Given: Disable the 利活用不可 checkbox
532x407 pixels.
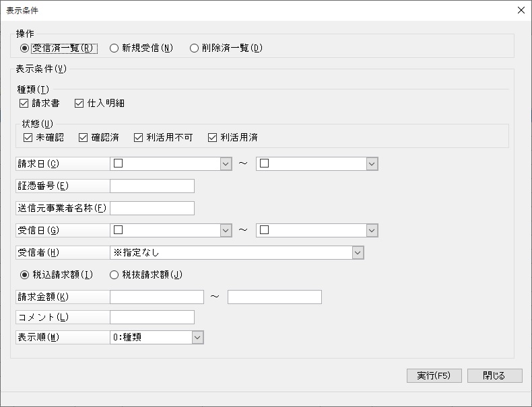Looking at the screenshot, I should [138, 138].
